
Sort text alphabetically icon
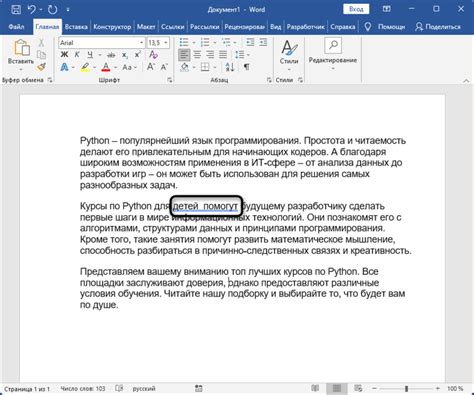(x=230, y=67)
